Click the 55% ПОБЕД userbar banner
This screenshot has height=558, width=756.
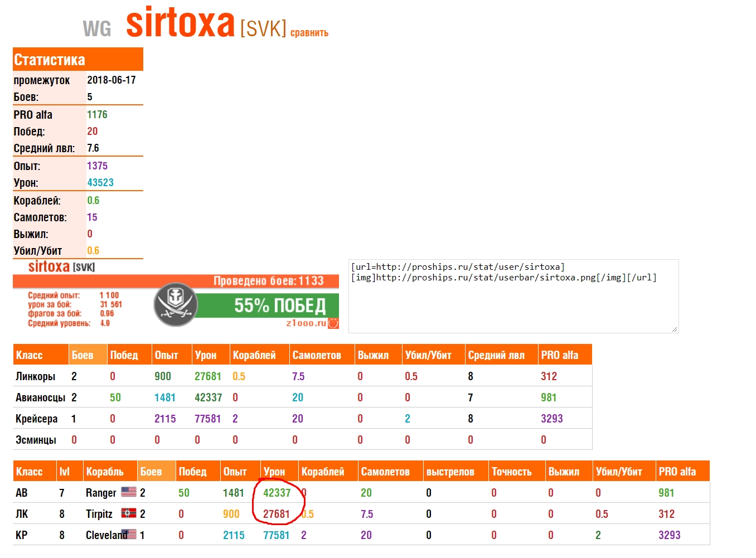point(268,305)
